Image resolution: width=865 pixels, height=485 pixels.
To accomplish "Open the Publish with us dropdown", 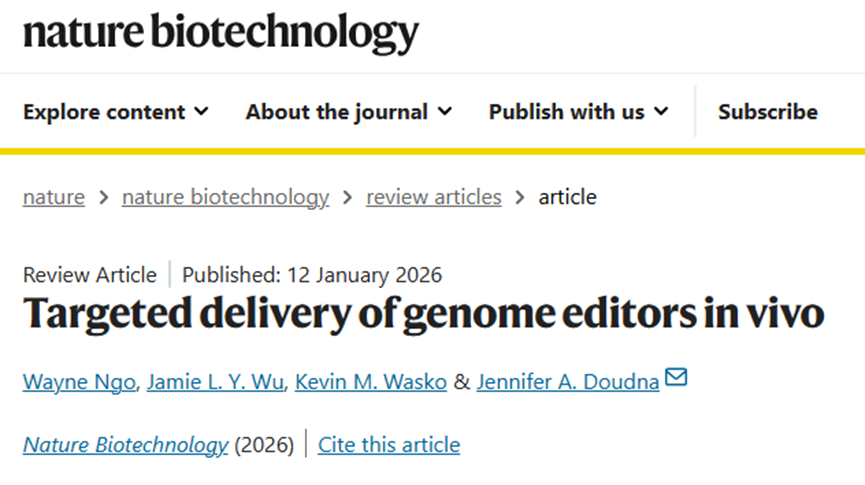I will pyautogui.click(x=579, y=112).
